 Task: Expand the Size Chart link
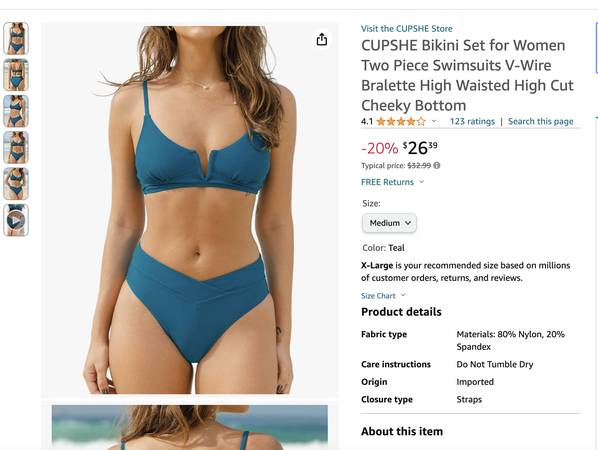[383, 296]
